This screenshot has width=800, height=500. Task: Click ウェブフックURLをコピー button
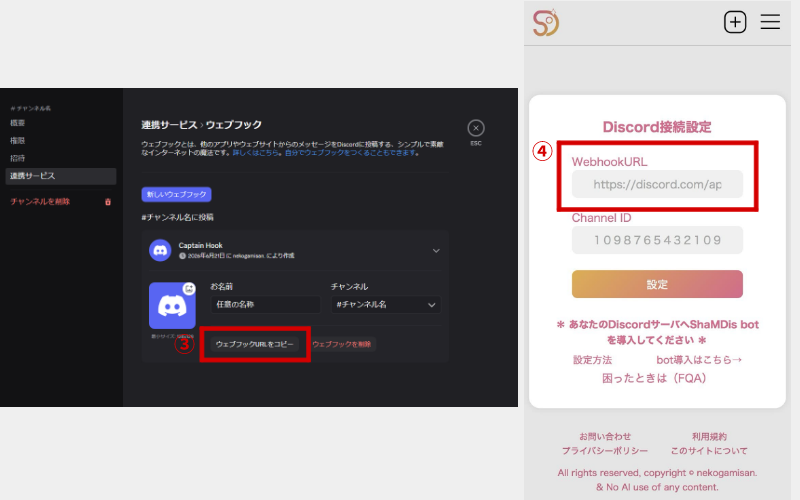coord(255,344)
